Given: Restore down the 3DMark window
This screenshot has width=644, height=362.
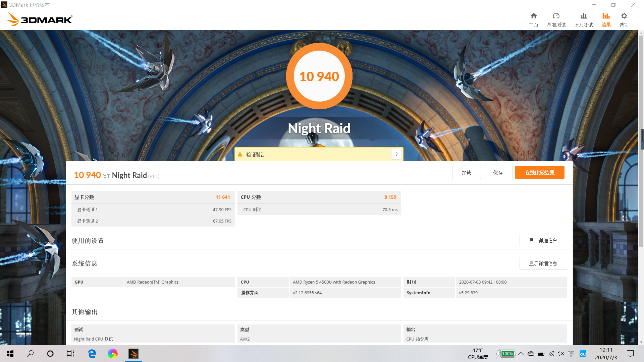Looking at the screenshot, I should pos(613,5).
